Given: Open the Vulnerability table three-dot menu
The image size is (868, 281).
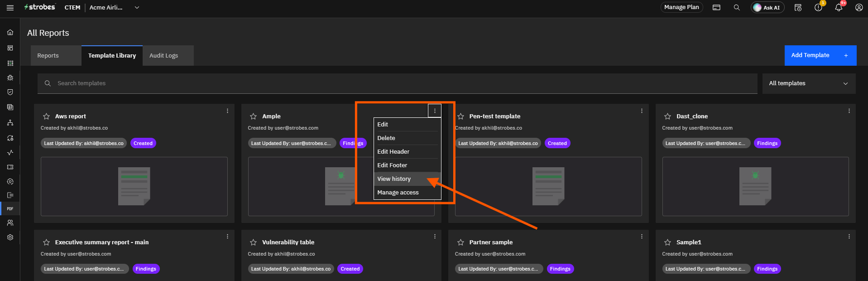Looking at the screenshot, I should point(435,237).
